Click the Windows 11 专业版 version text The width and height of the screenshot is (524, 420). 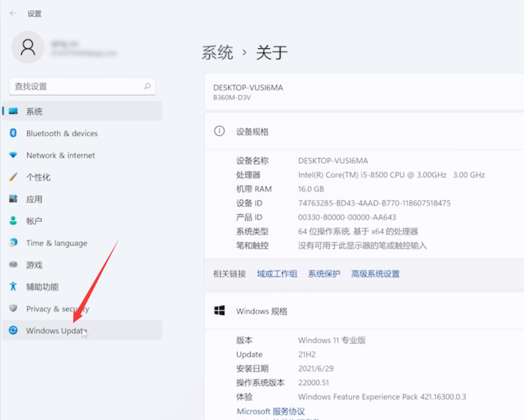point(331,340)
